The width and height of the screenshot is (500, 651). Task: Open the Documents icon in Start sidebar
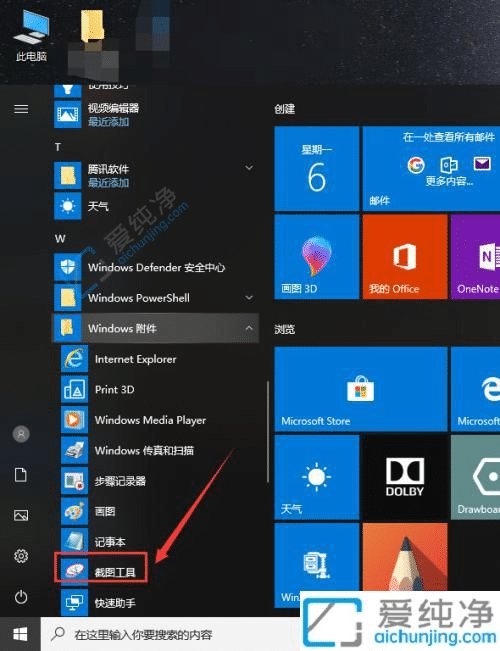21,475
